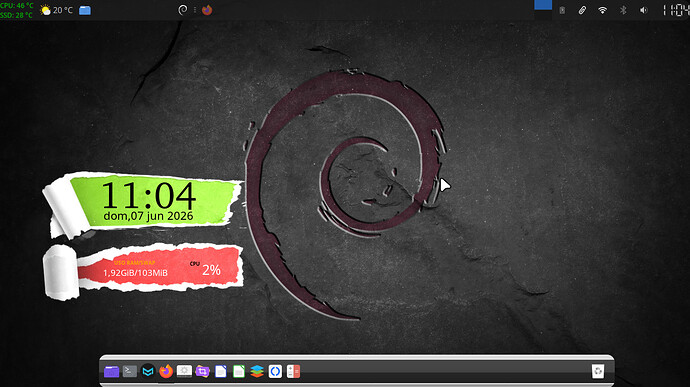690x387 pixels.
Task: Open the black circular M app in dock
Action: [148, 371]
